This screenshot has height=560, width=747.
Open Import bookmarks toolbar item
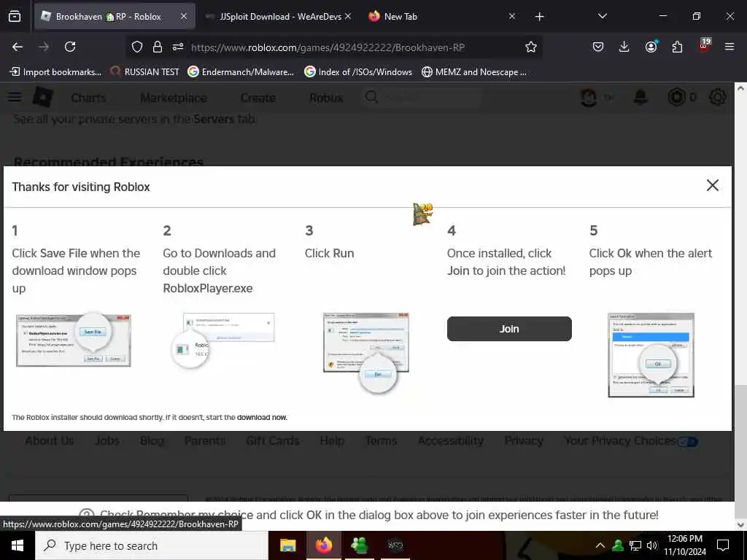tap(55, 72)
